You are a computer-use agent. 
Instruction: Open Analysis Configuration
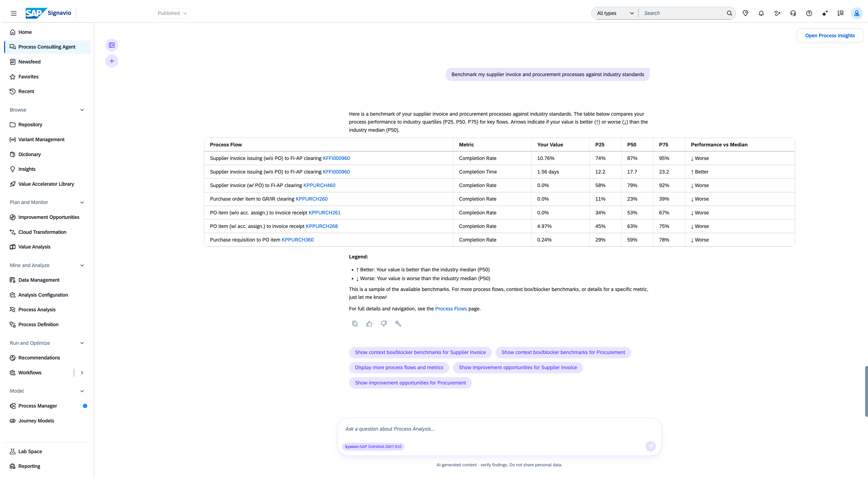tap(47, 295)
